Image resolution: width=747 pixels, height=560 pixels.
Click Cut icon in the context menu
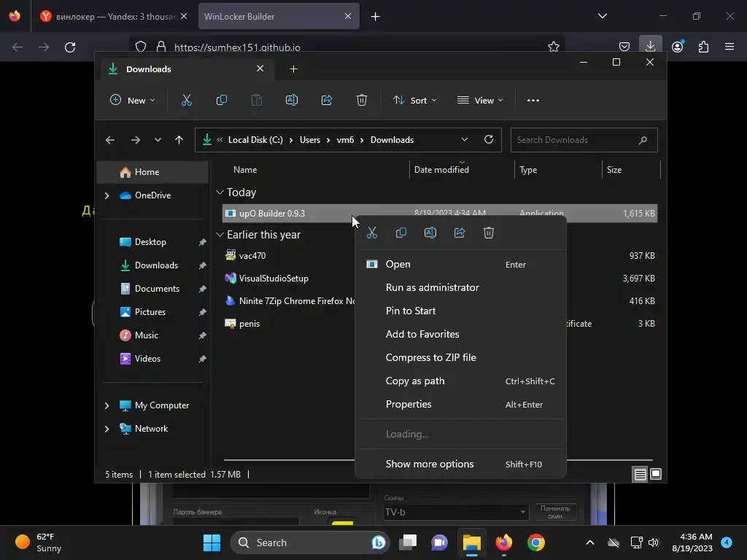coord(372,233)
